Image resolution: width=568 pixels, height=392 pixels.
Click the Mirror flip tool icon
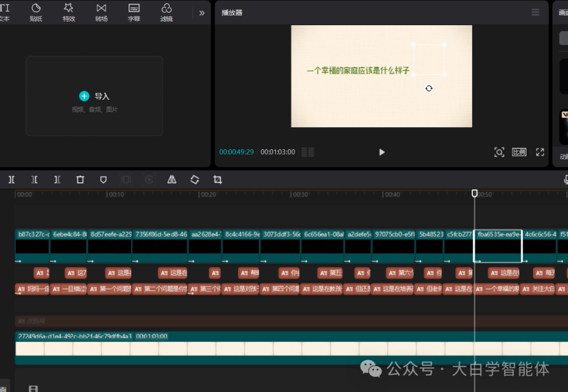click(x=171, y=180)
